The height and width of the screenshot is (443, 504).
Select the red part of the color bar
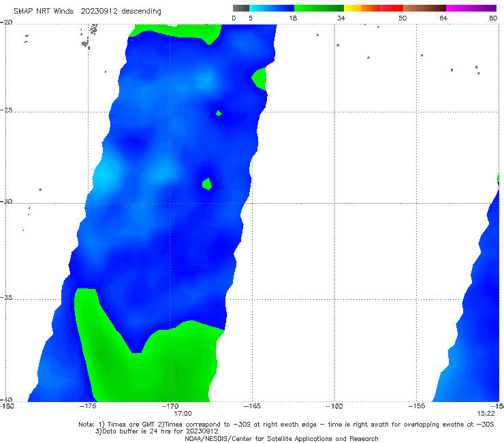pos(391,8)
